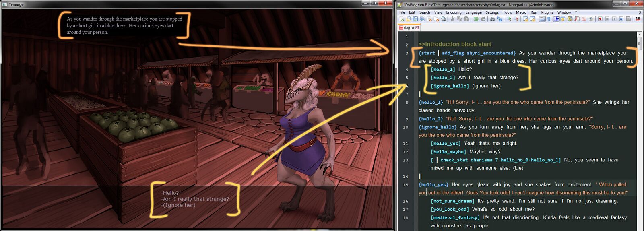Show the Document Map panel icon
The image size is (644, 231).
click(570, 19)
